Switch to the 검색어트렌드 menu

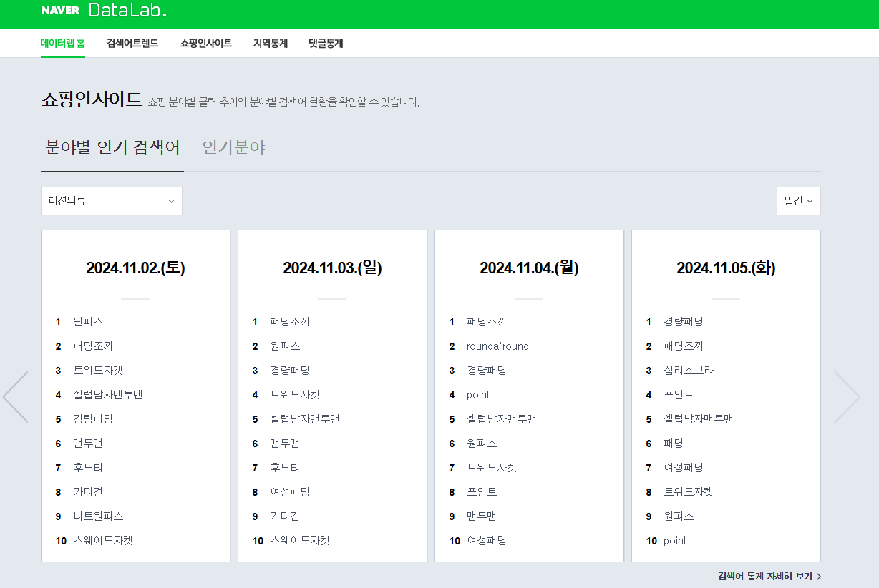coord(132,43)
